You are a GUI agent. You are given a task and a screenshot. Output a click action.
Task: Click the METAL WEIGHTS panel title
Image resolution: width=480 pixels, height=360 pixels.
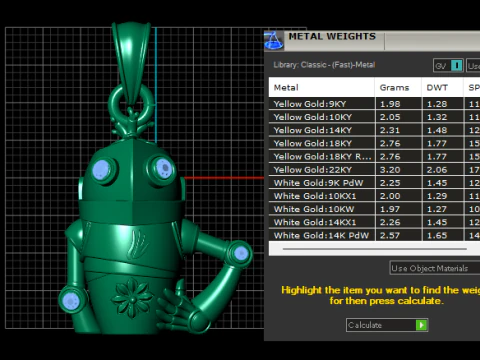click(332, 36)
